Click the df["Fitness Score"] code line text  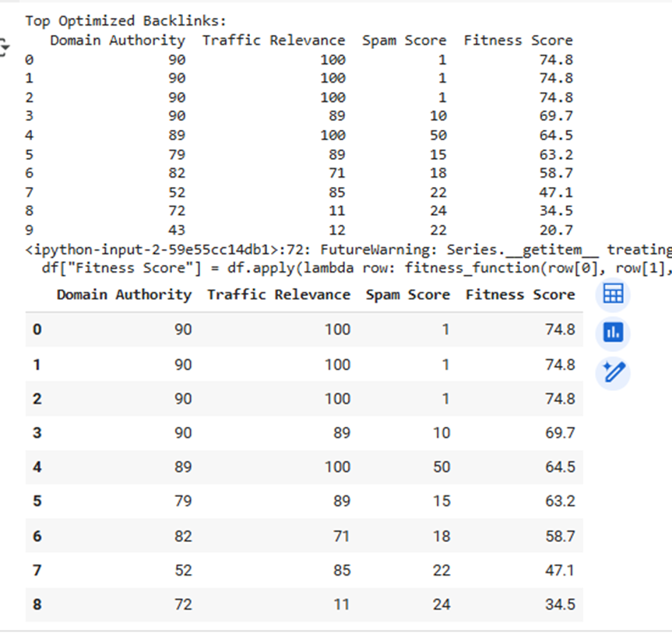coord(356,269)
